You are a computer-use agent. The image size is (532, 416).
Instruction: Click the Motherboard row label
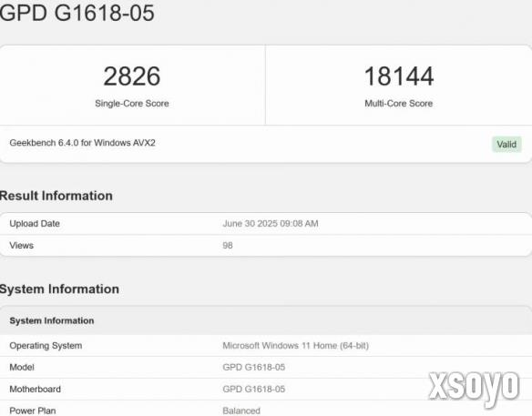pos(35,390)
